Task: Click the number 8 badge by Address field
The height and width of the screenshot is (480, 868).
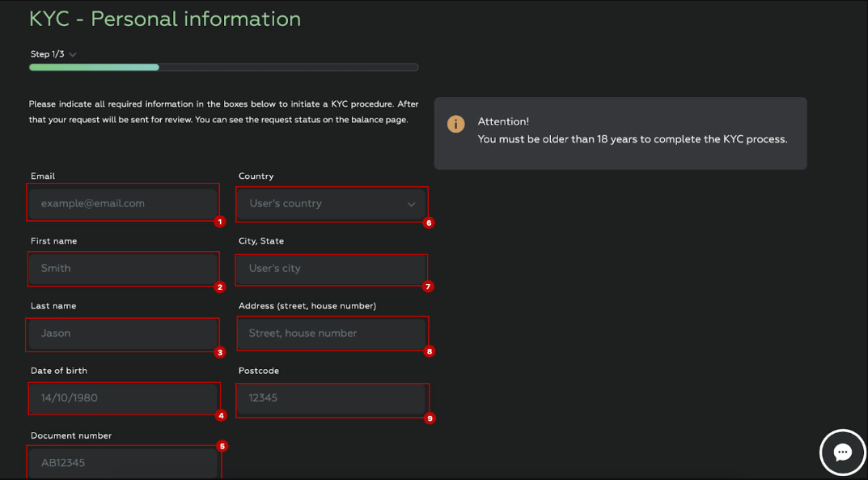Action: coord(430,351)
